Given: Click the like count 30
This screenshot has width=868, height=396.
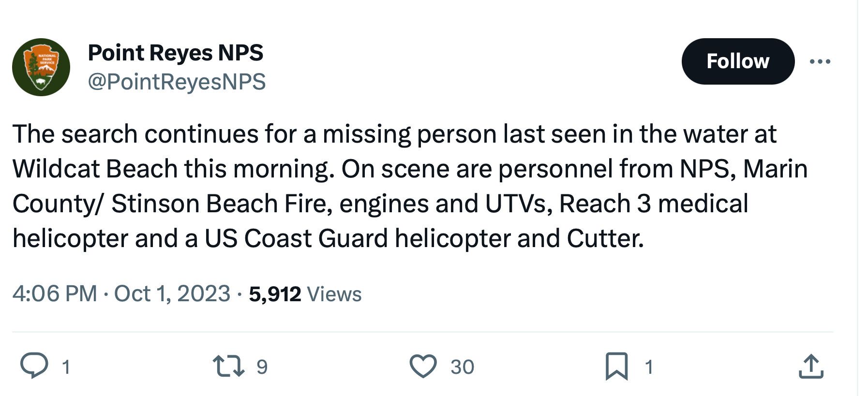Looking at the screenshot, I should (463, 367).
